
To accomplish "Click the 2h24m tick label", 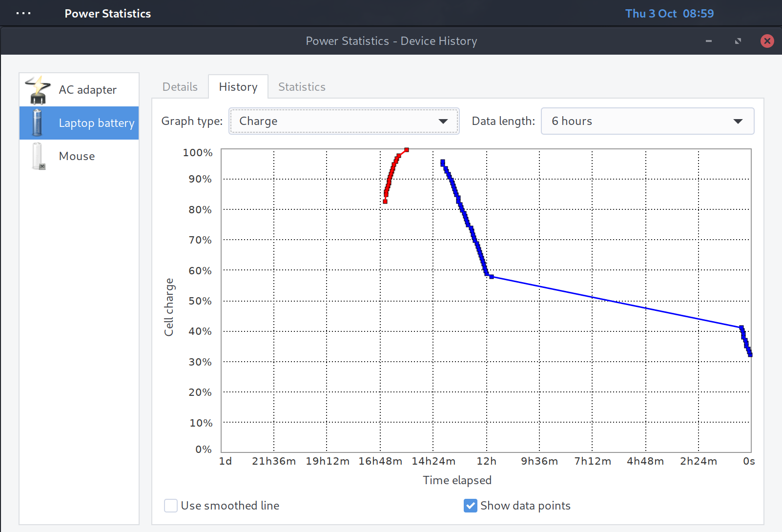I will click(699, 461).
